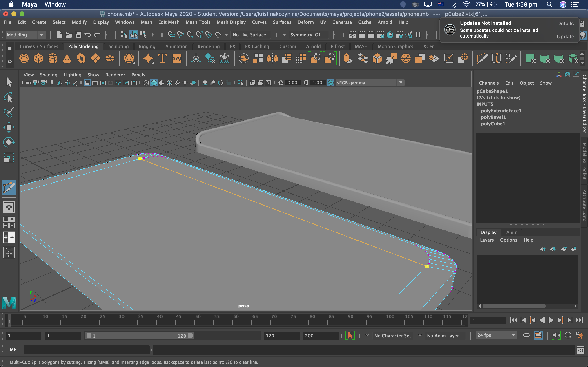Activate the Move tool in the toolbox
The height and width of the screenshot is (367, 588).
pos(9,127)
